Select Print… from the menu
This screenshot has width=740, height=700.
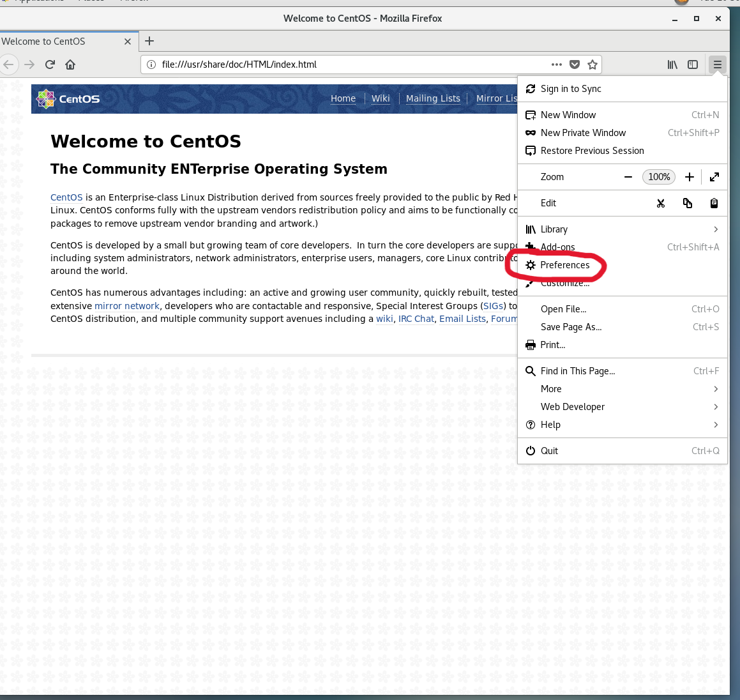click(622, 345)
